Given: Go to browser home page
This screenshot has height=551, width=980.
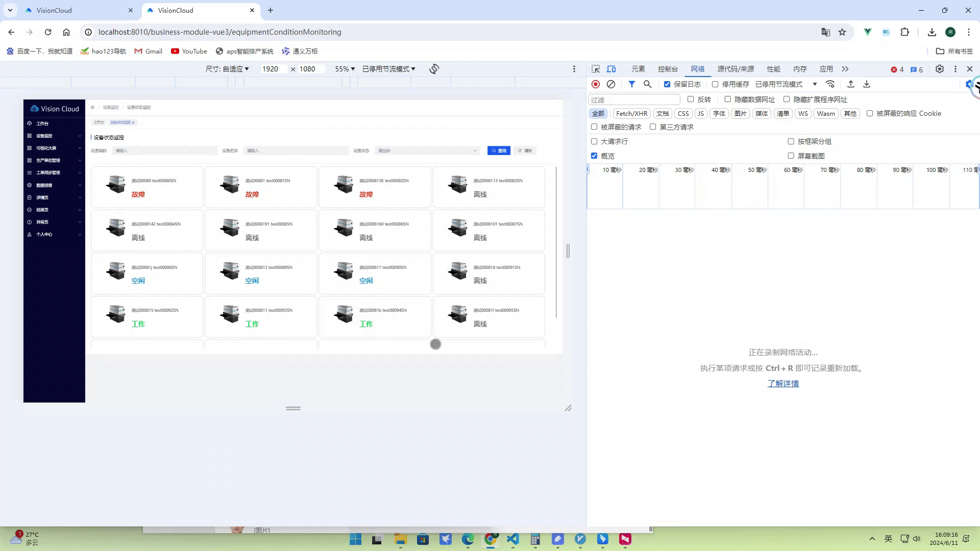Looking at the screenshot, I should click(66, 32).
